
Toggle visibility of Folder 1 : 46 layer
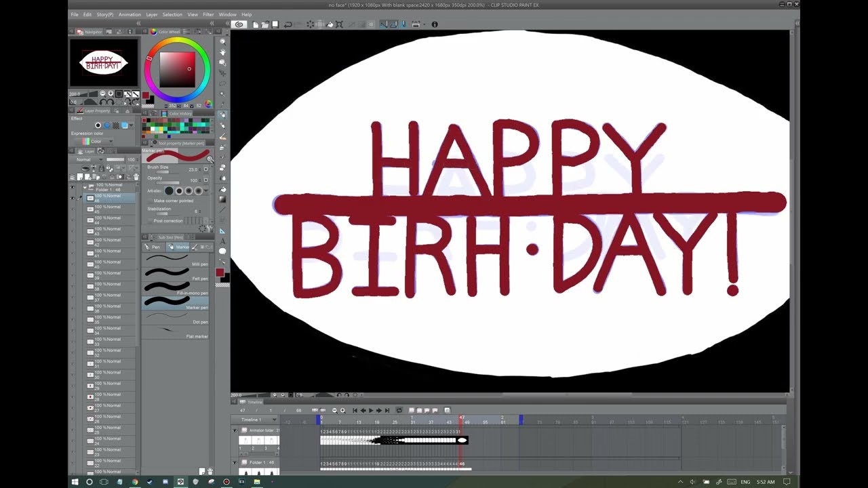(73, 186)
